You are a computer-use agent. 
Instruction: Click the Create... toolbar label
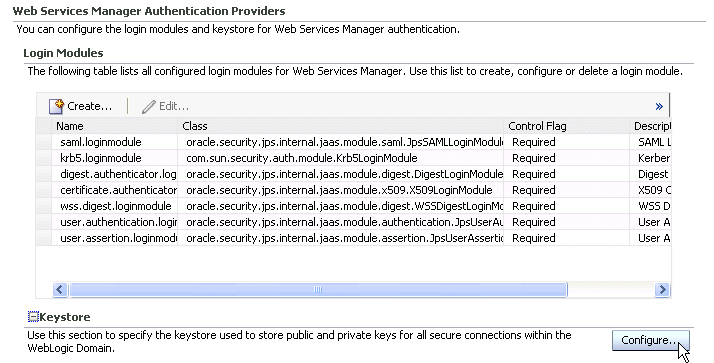point(89,106)
